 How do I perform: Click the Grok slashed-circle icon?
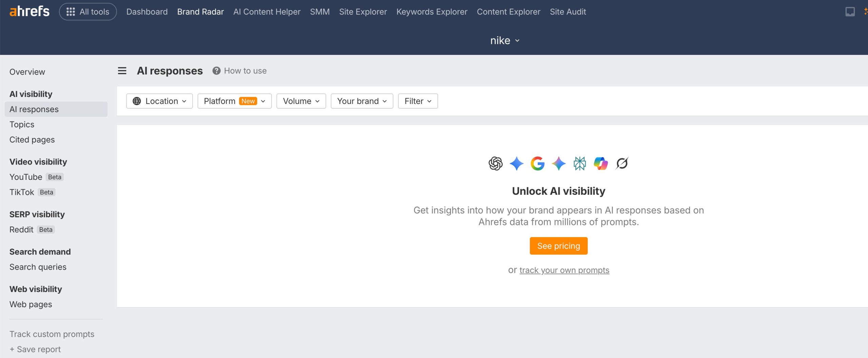click(622, 164)
